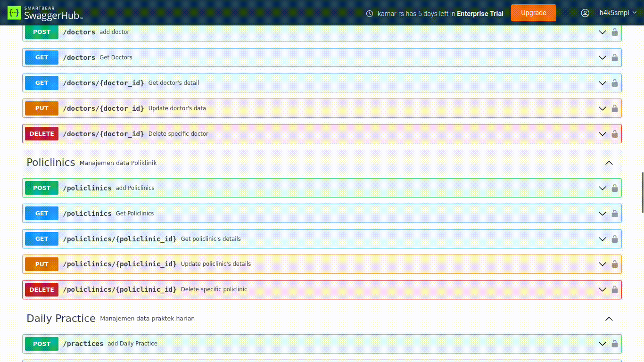Expand add Daily Practice chevron
Viewport: 644px width, 362px height.
(602, 344)
